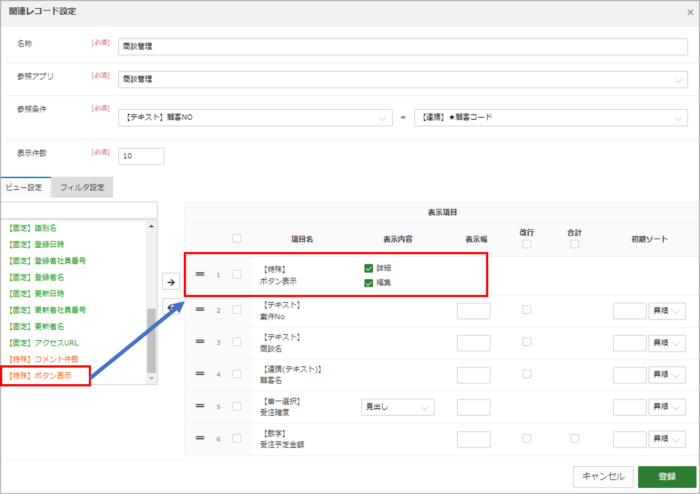The height and width of the screenshot is (494, 700).
Task: Open the 昇順 sort dropdown for 受注予定金額
Action: 667,439
